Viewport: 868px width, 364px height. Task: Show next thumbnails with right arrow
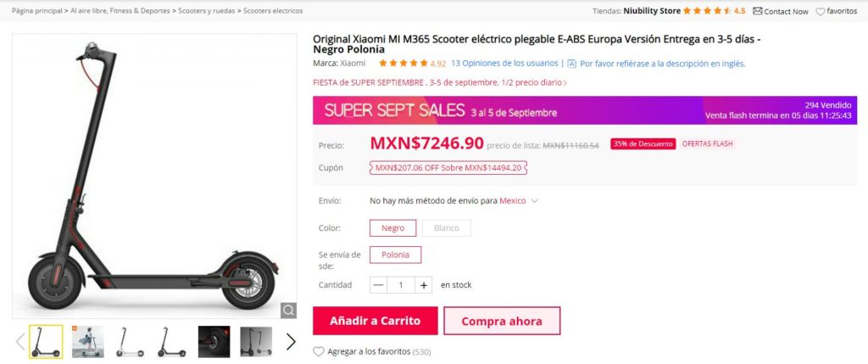point(291,341)
